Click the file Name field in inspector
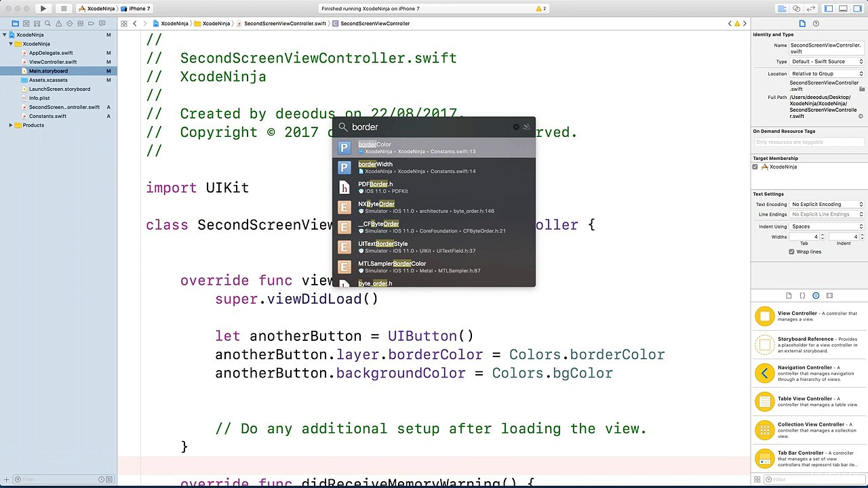Image resolution: width=868 pixels, height=488 pixels. (x=827, y=48)
